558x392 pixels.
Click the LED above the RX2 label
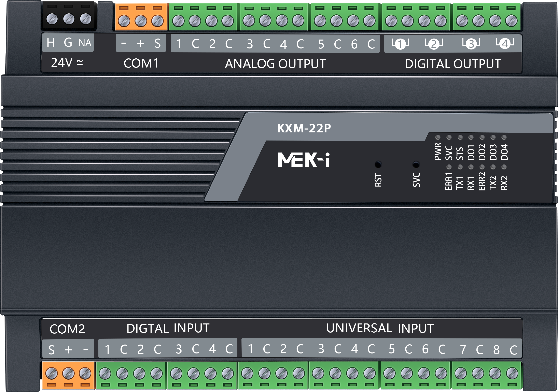pos(504,167)
